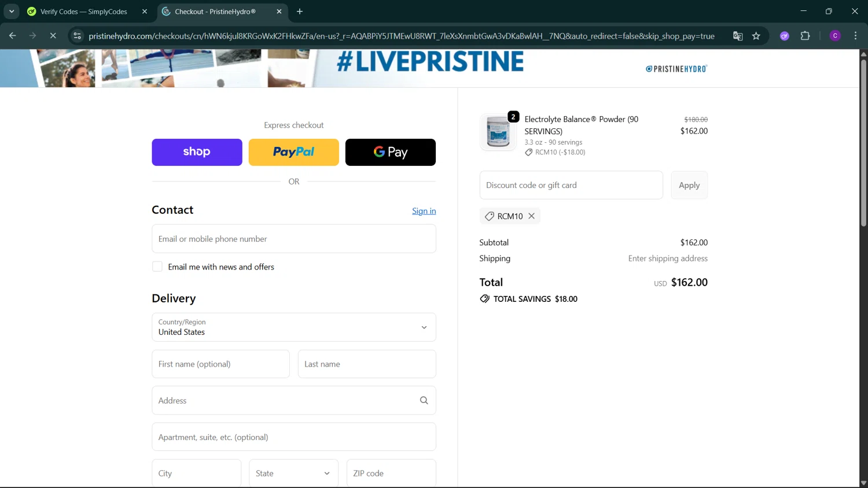This screenshot has width=868, height=488.
Task: Focus the Address field
Action: 294,401
